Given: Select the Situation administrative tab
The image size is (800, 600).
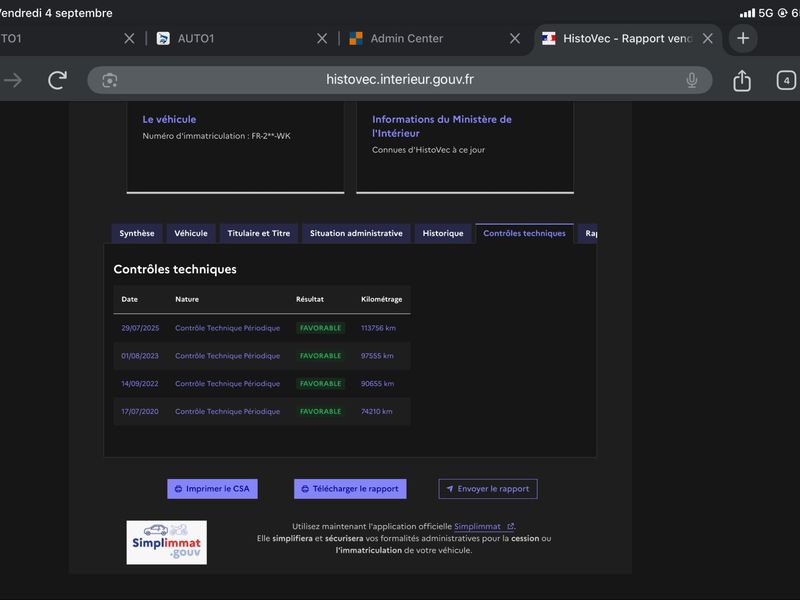Looking at the screenshot, I should click(356, 233).
